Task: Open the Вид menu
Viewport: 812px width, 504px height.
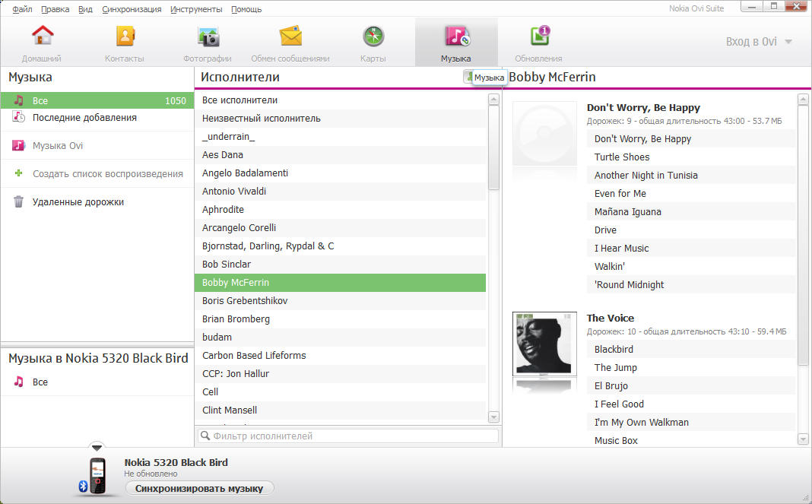Action: pos(85,9)
